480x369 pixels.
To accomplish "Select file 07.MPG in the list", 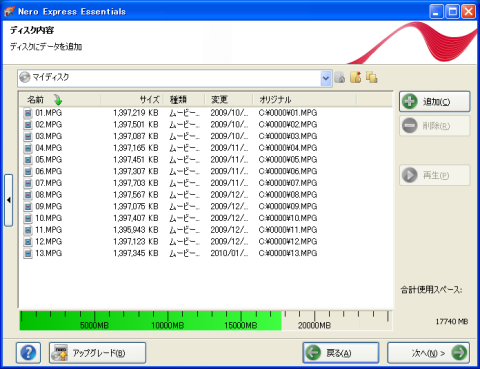I will 49,183.
